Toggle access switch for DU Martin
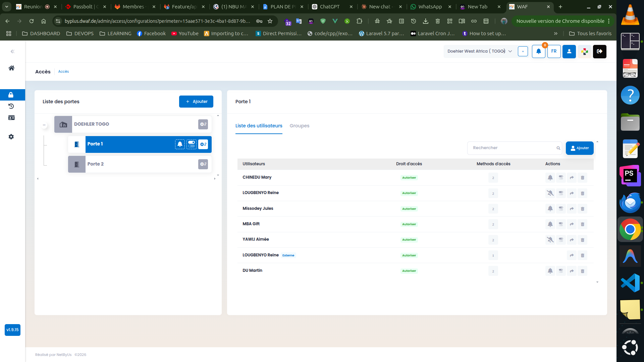 tap(561, 271)
